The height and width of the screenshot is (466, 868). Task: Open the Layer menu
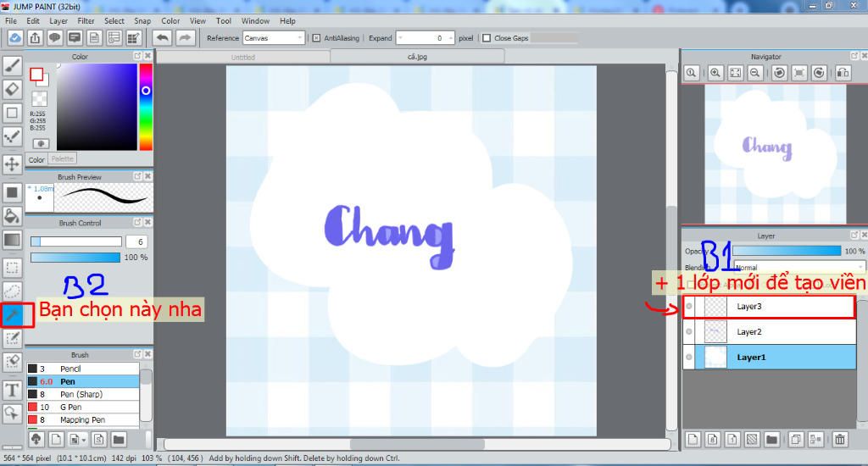(x=58, y=21)
